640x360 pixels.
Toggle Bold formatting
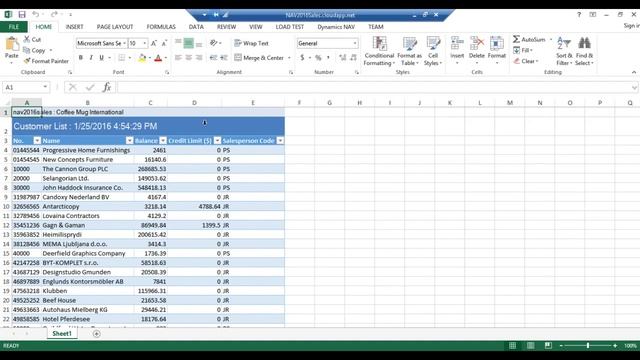click(x=80, y=58)
